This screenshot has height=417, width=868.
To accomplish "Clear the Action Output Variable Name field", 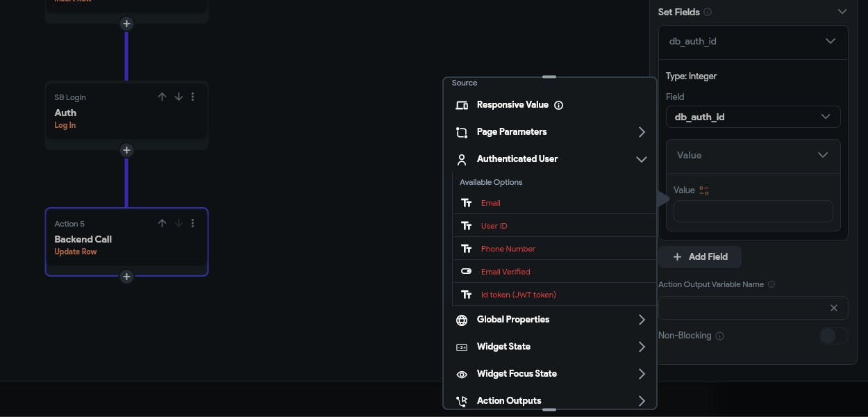I will 833,308.
